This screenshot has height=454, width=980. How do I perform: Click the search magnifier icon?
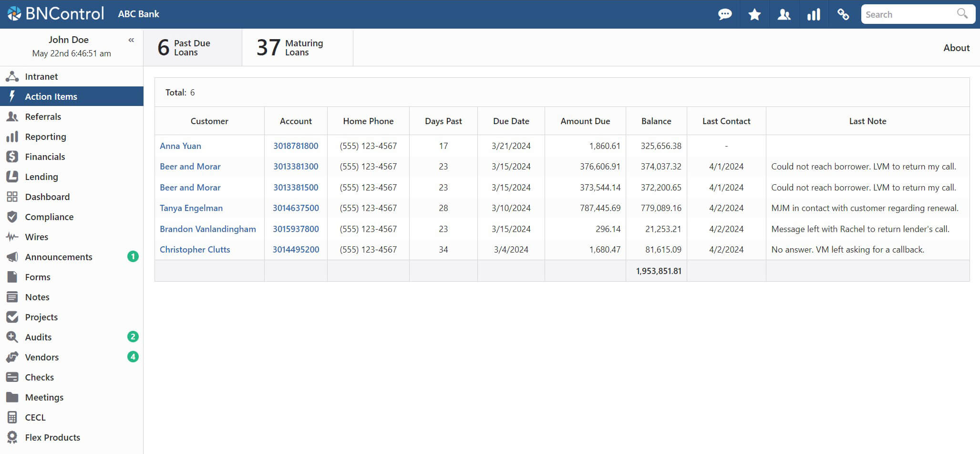point(962,13)
